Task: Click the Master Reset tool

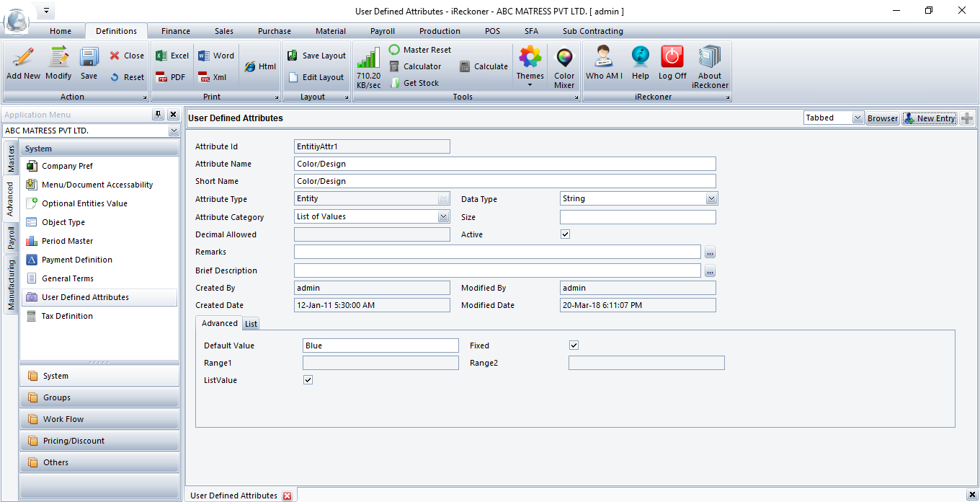Action: [x=420, y=50]
